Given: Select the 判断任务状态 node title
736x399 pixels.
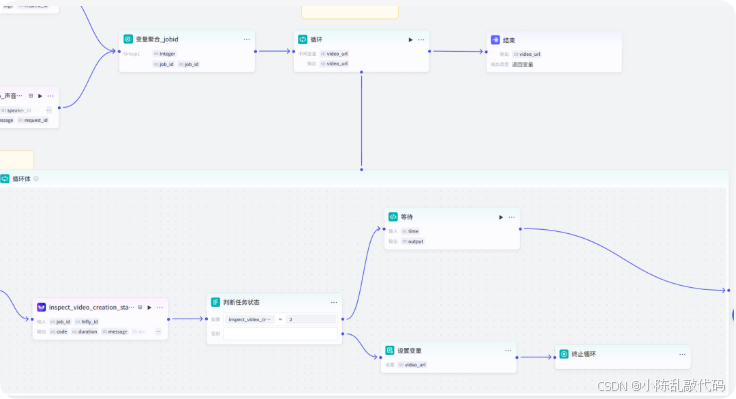Looking at the screenshot, I should (x=241, y=302).
